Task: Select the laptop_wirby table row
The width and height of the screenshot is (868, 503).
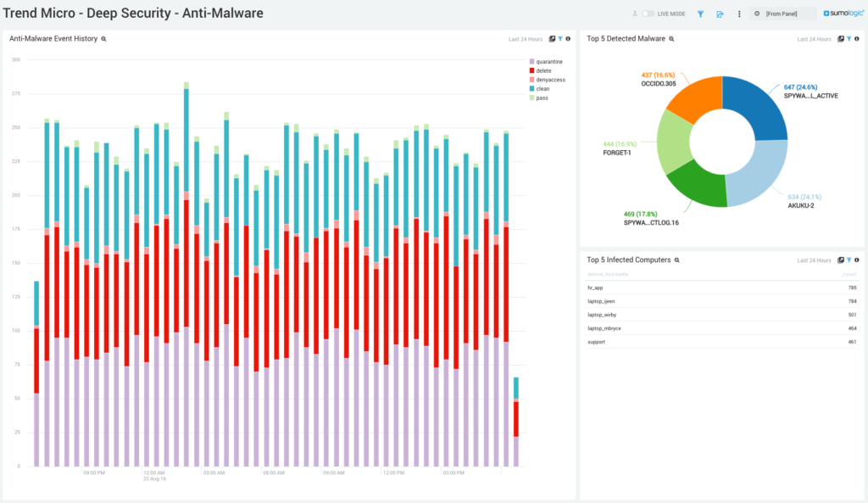Action: click(722, 315)
